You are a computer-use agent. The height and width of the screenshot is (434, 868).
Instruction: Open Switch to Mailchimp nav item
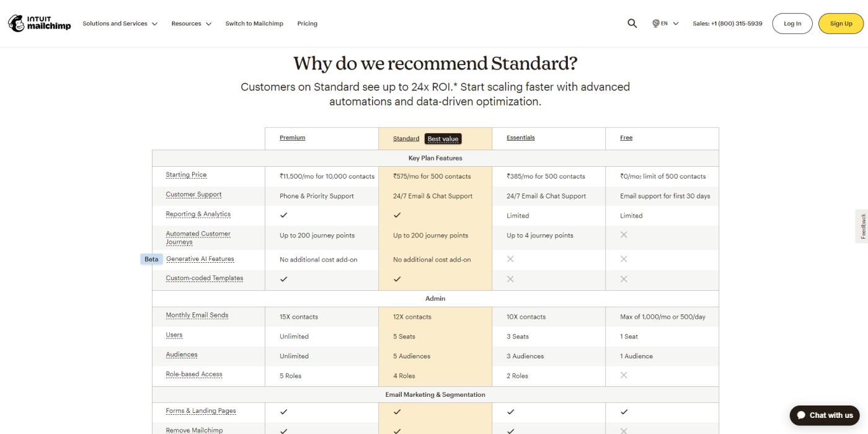point(254,24)
